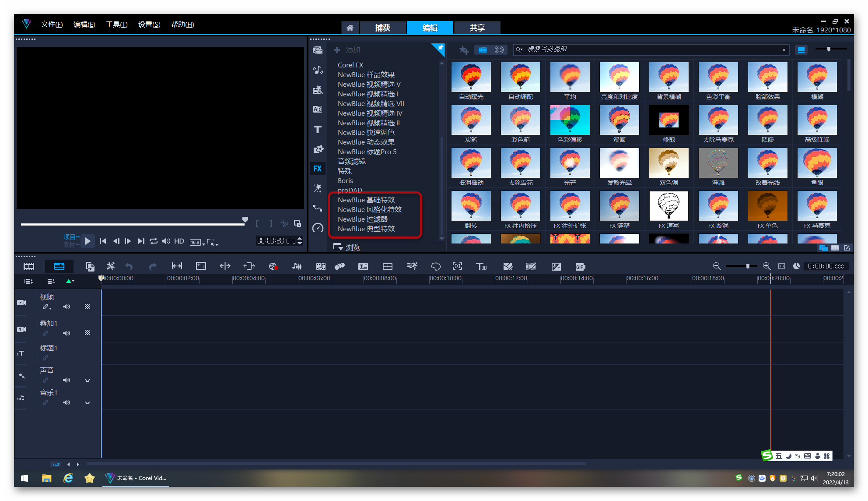The height and width of the screenshot is (501, 868).
Task: Zoom in timeline magnifier icon
Action: [766, 266]
